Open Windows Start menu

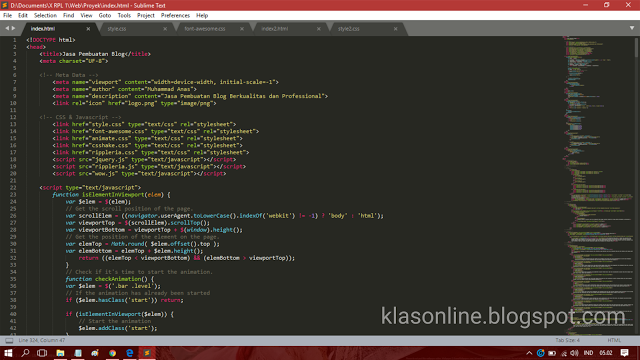tap(8, 353)
